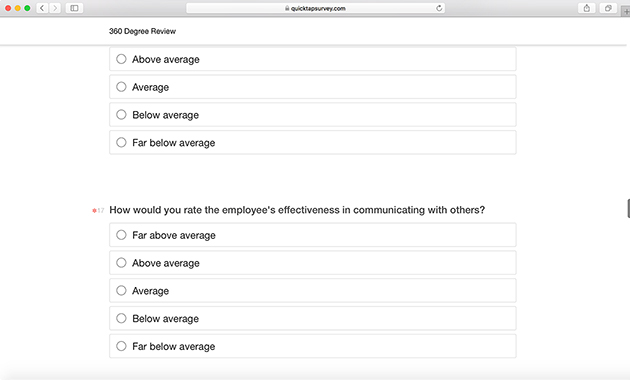Choose 'Above average' under question 17
Viewport: 630px width, 380px height.
coord(313,263)
